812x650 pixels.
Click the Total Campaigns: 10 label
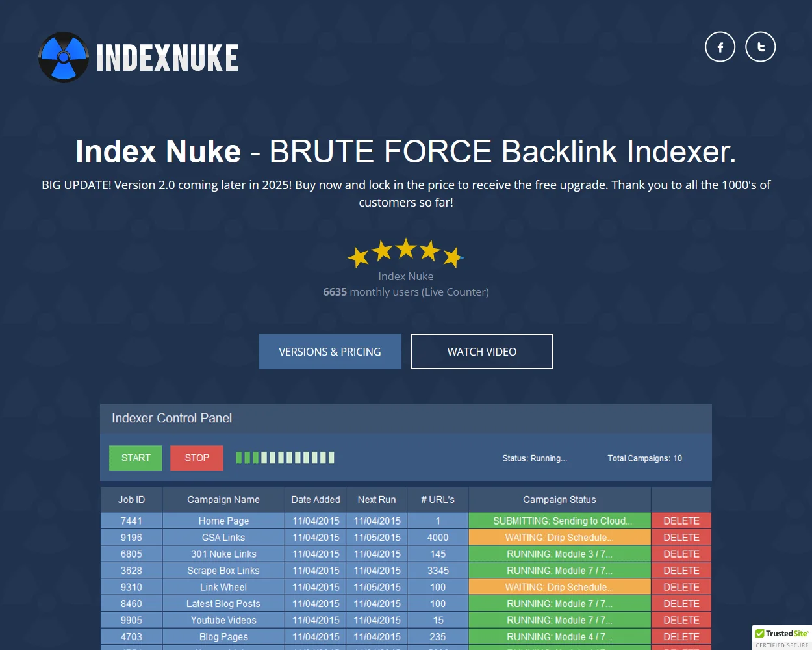point(644,458)
